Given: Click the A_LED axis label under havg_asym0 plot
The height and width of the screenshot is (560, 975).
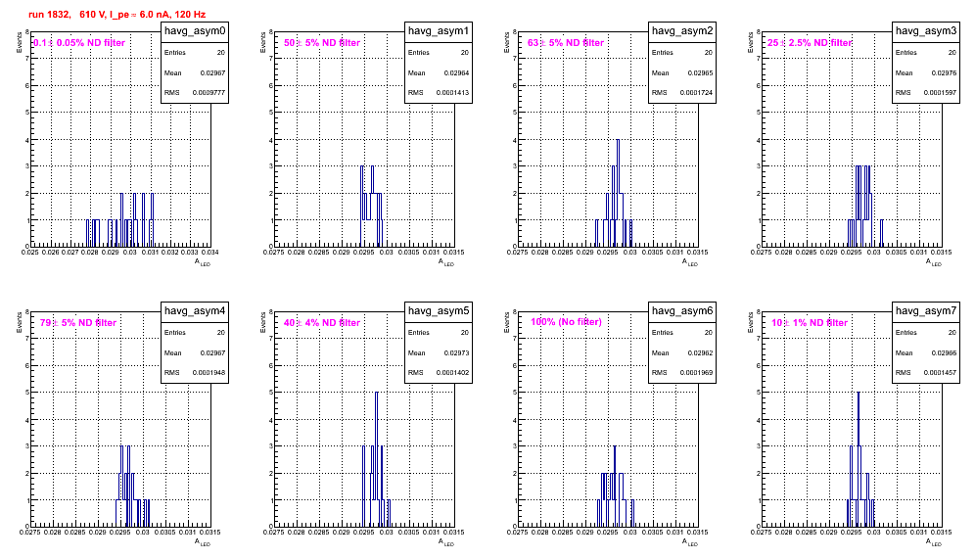Looking at the screenshot, I should click(203, 263).
